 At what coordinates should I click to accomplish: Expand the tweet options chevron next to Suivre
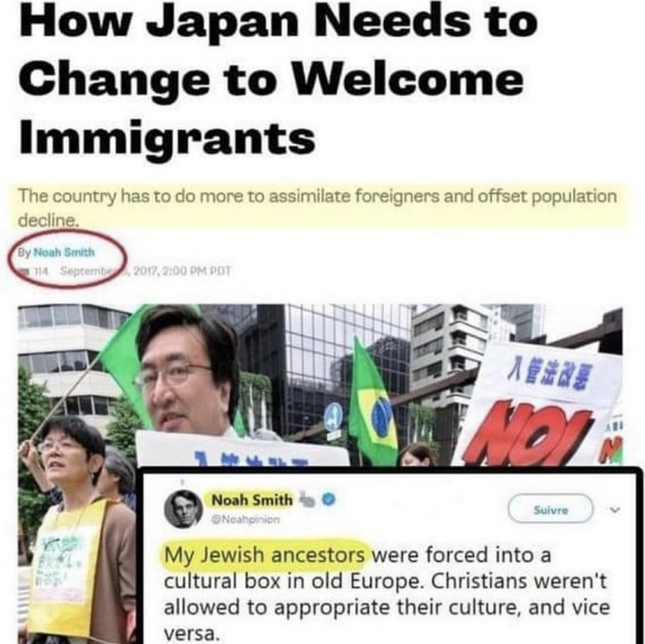(614, 510)
